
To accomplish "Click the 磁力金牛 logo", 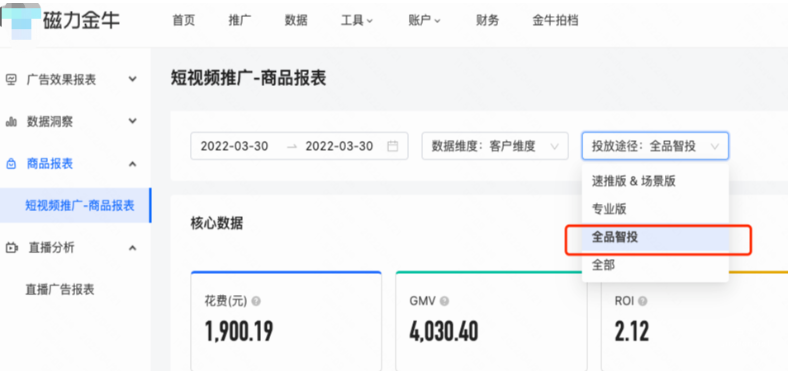I will coord(60,21).
